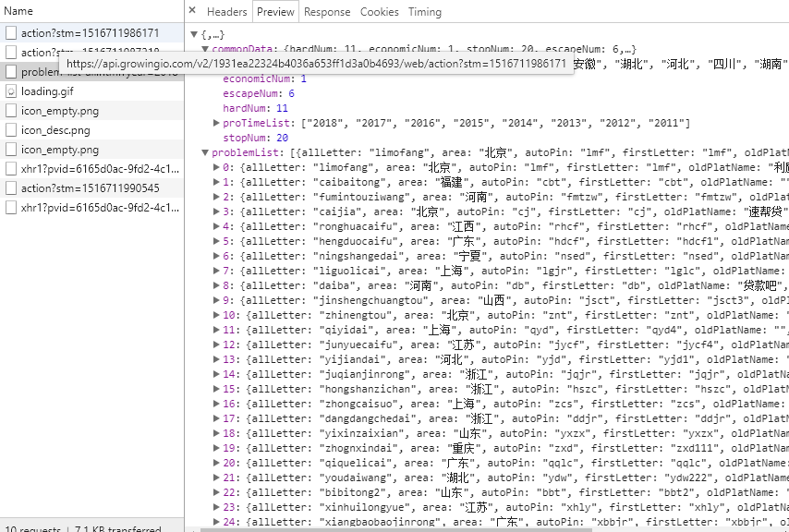789x532 pixels.
Task: Expand item 16 zhongcaisuo
Action: click(216, 404)
